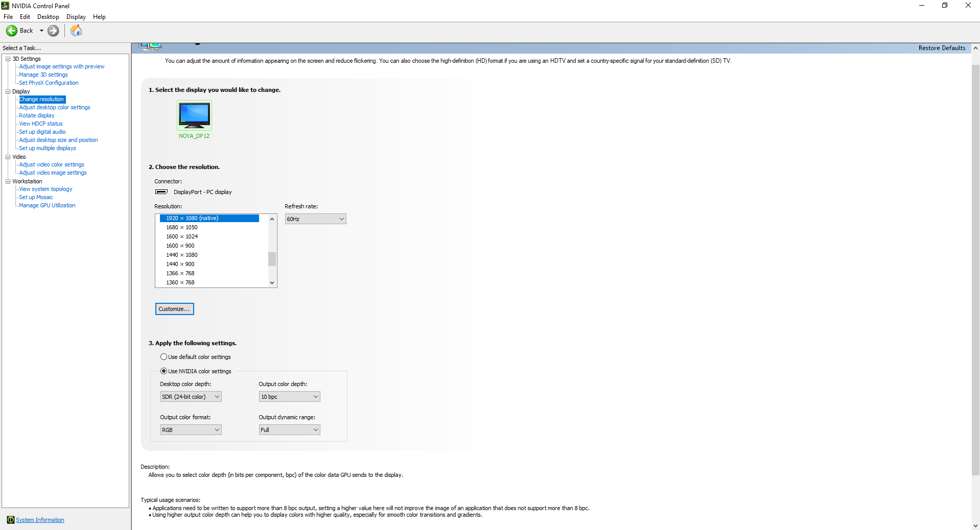Screen dimensions: 980x530
Task: Open the Desktop menu
Action: point(48,16)
